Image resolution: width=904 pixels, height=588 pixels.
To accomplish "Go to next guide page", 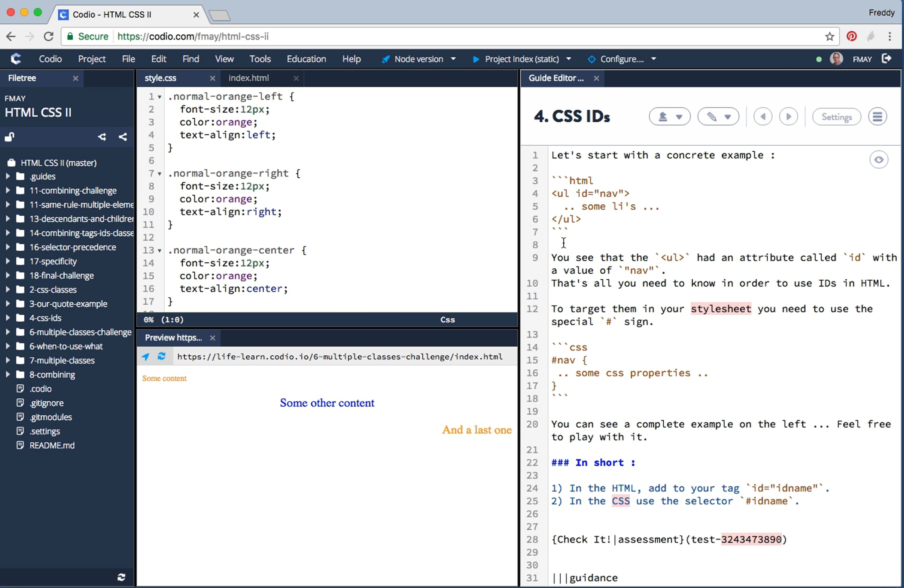I will pyautogui.click(x=788, y=117).
